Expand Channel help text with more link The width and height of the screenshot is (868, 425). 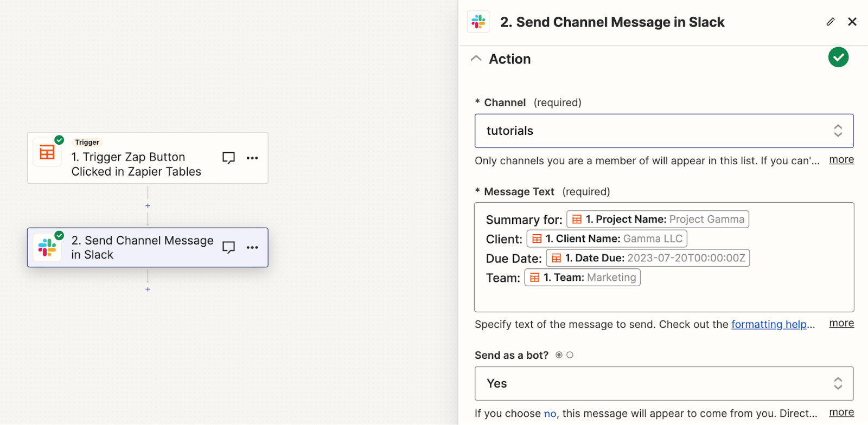[x=841, y=160]
